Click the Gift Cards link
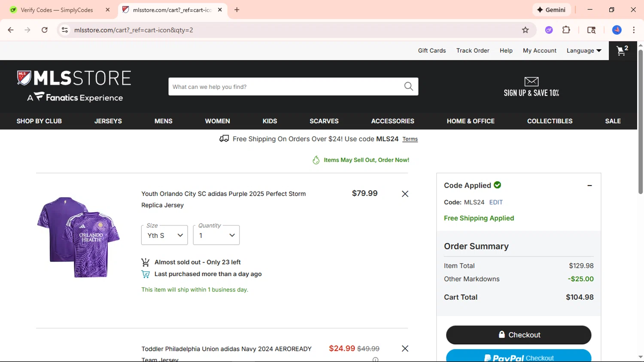Image resolution: width=644 pixels, height=362 pixels. (x=432, y=51)
